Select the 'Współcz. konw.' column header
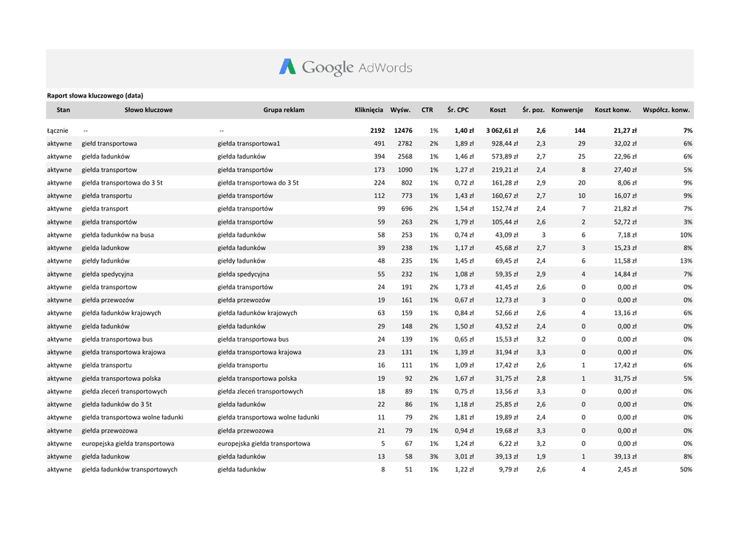Viewport: 756px width, 535px height. coord(667,110)
